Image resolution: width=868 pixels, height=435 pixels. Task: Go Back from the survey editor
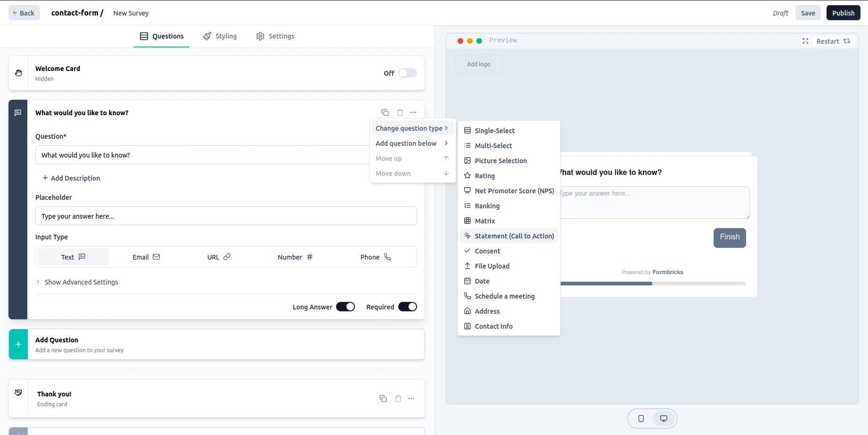(24, 13)
